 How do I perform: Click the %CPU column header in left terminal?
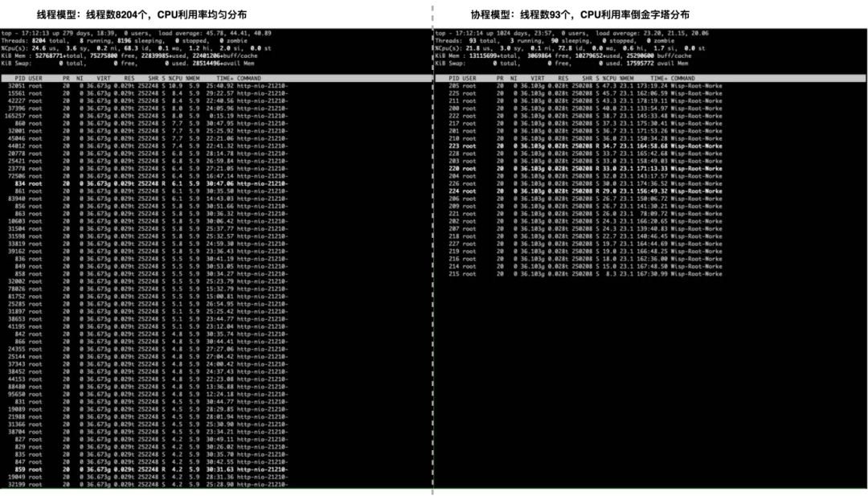click(175, 79)
